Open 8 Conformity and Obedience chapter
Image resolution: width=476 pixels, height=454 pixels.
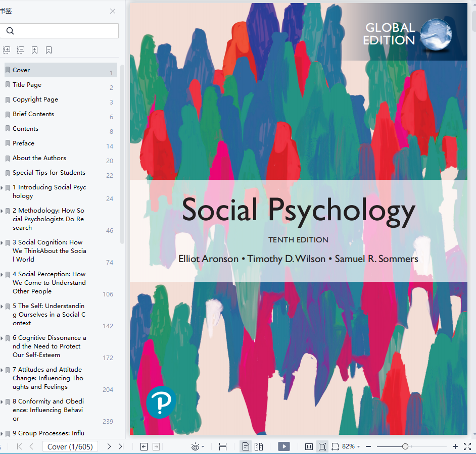pos(48,410)
